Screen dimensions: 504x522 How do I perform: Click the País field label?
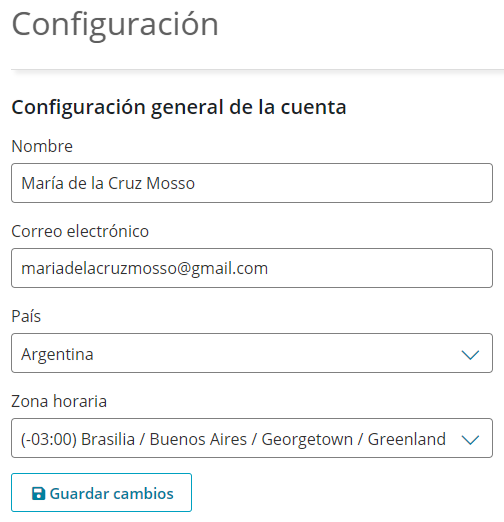26,316
